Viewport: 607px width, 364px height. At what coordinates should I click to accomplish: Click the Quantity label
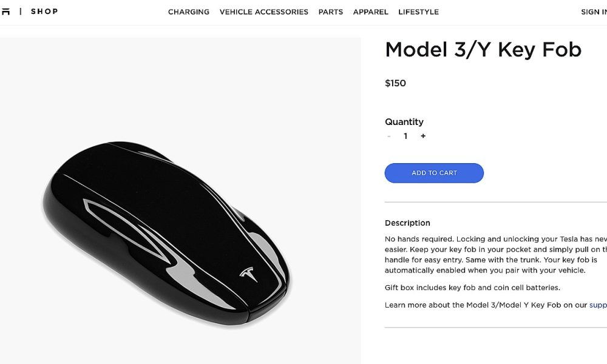pyautogui.click(x=404, y=121)
